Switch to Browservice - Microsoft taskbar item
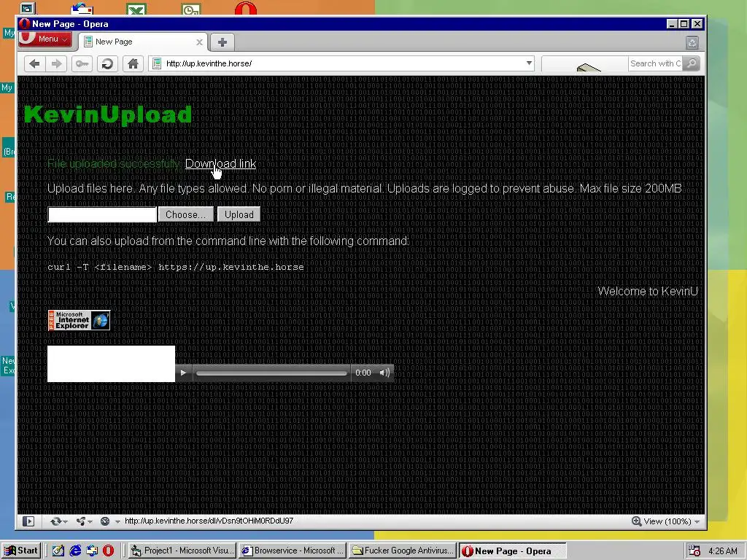747x560 pixels. pos(293,551)
